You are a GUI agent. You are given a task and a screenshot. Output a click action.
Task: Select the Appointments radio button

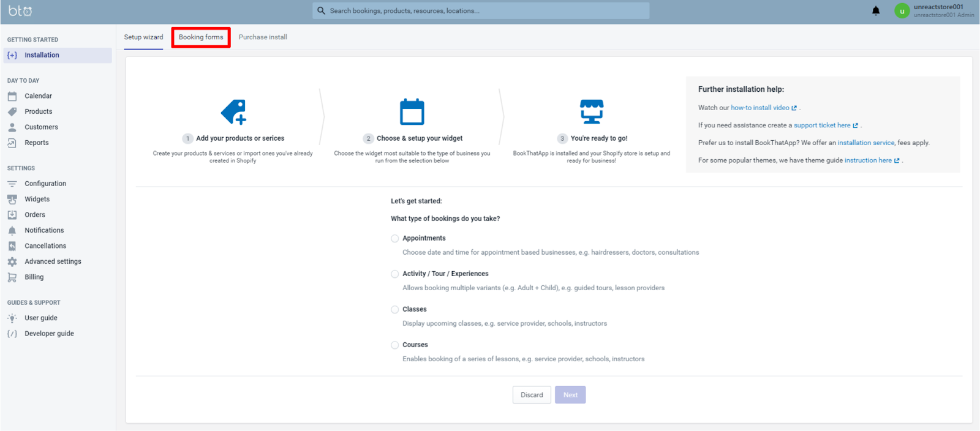(x=395, y=239)
